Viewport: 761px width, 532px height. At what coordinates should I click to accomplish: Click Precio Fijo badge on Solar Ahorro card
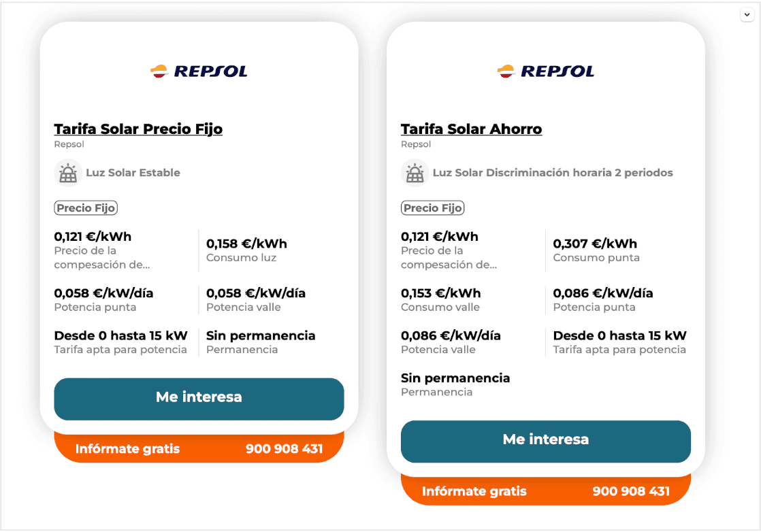(432, 208)
